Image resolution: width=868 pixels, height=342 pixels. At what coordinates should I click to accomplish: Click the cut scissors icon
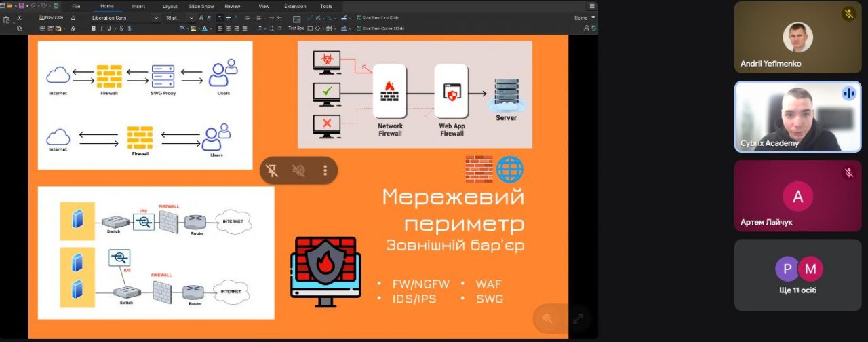point(19,18)
